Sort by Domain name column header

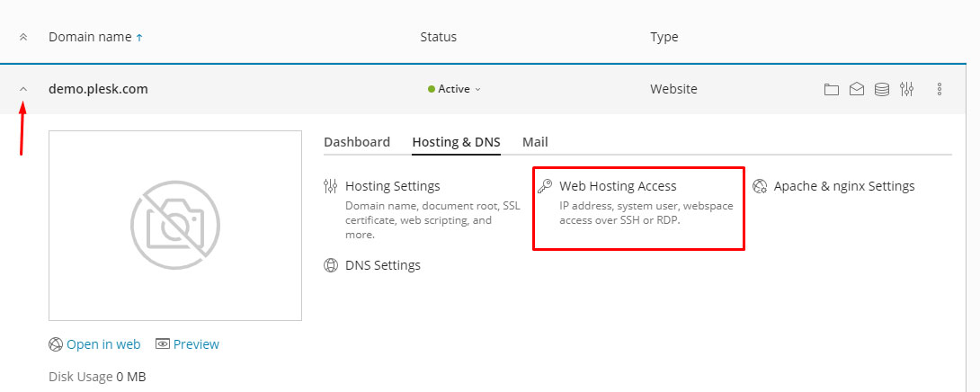tap(90, 37)
